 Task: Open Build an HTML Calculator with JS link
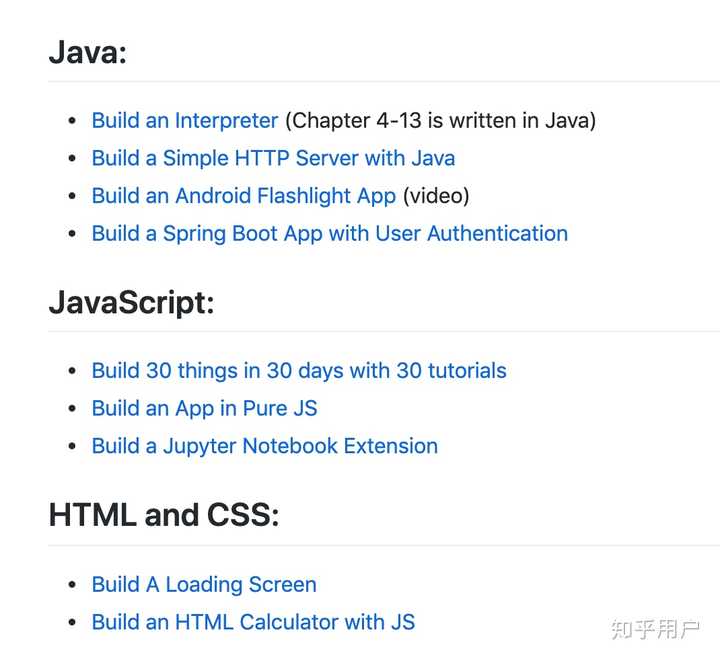point(253,622)
